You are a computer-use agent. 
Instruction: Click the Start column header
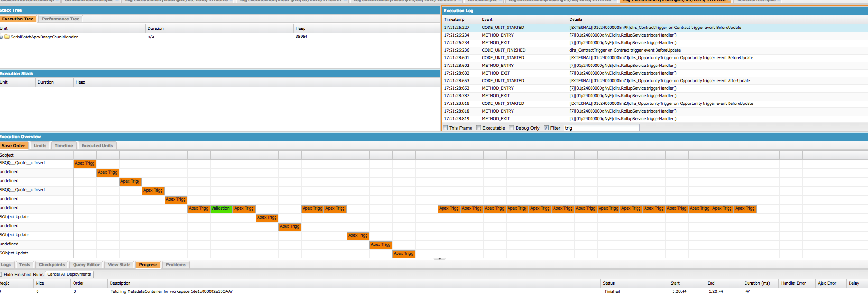coord(687,283)
